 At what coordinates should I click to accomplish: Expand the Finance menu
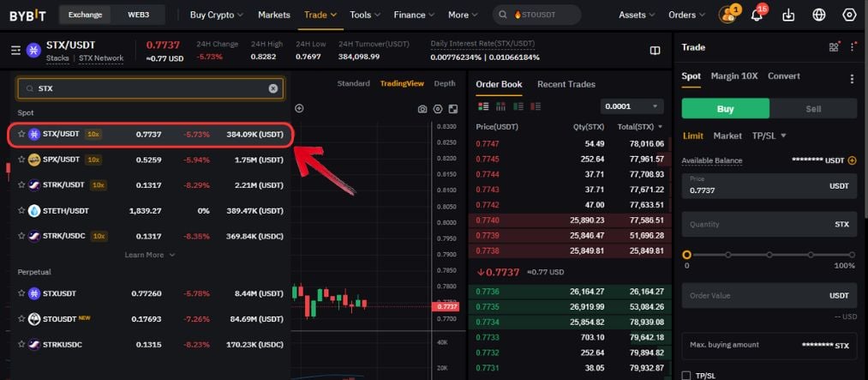pyautogui.click(x=414, y=15)
